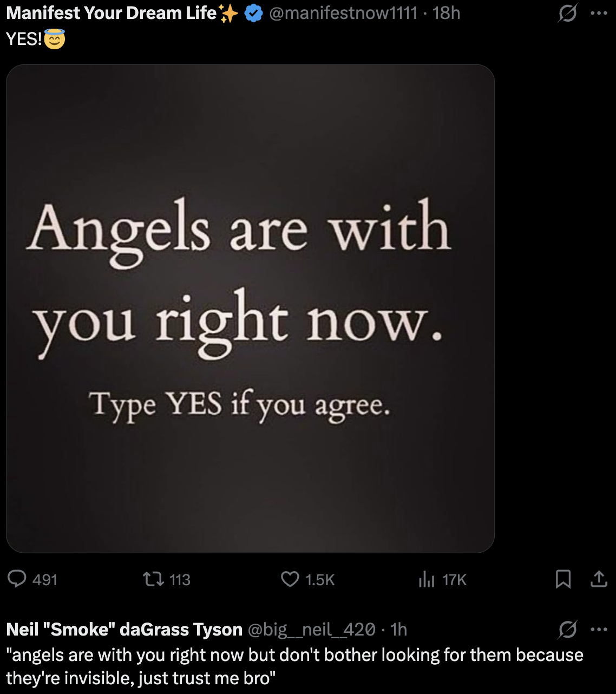Open the 1h timestamp on the reply
Image resolution: width=616 pixels, height=694 pixels.
[399, 630]
